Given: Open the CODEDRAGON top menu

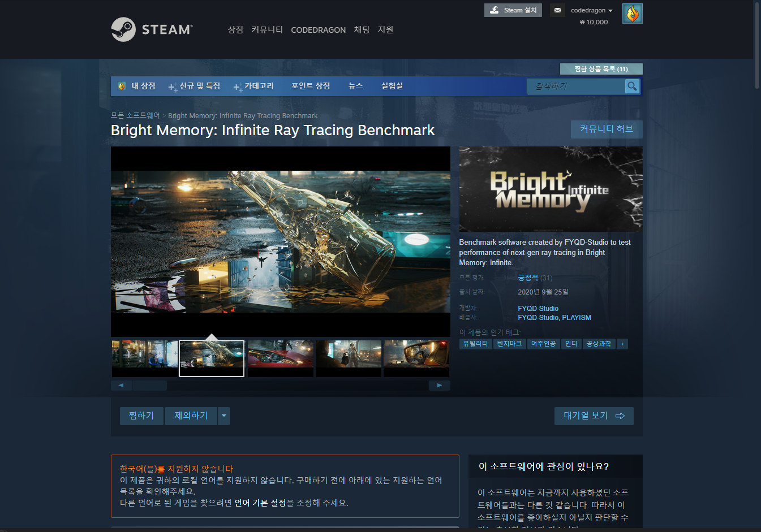Looking at the screenshot, I should pyautogui.click(x=318, y=30).
